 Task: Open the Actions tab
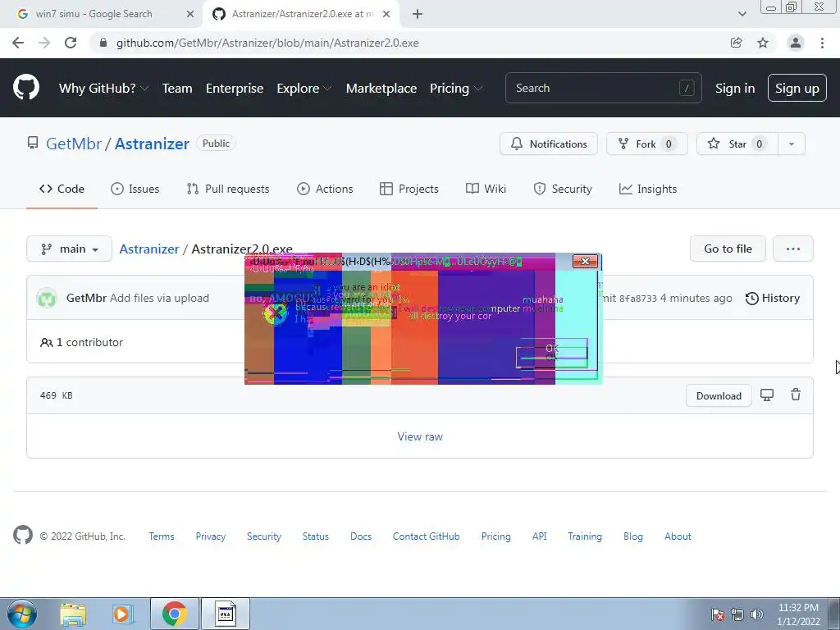[x=325, y=189]
